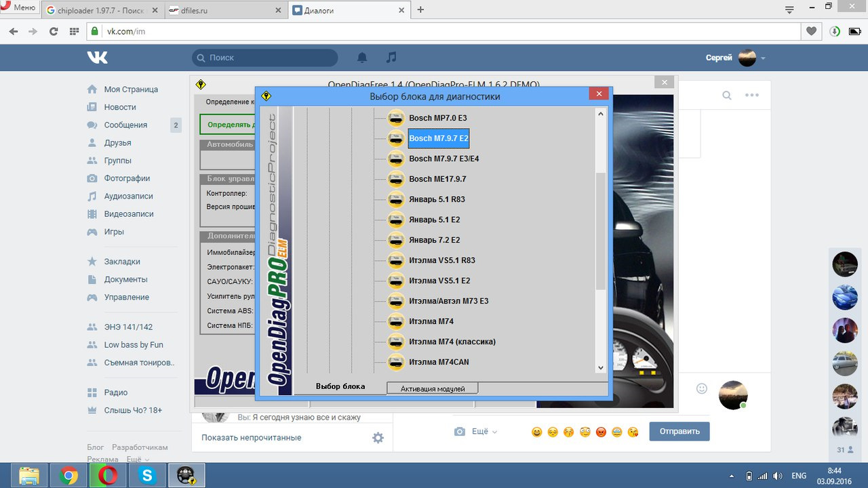Image resolution: width=868 pixels, height=488 pixels.
Task: Go to VK home via logo
Action: tap(97, 58)
